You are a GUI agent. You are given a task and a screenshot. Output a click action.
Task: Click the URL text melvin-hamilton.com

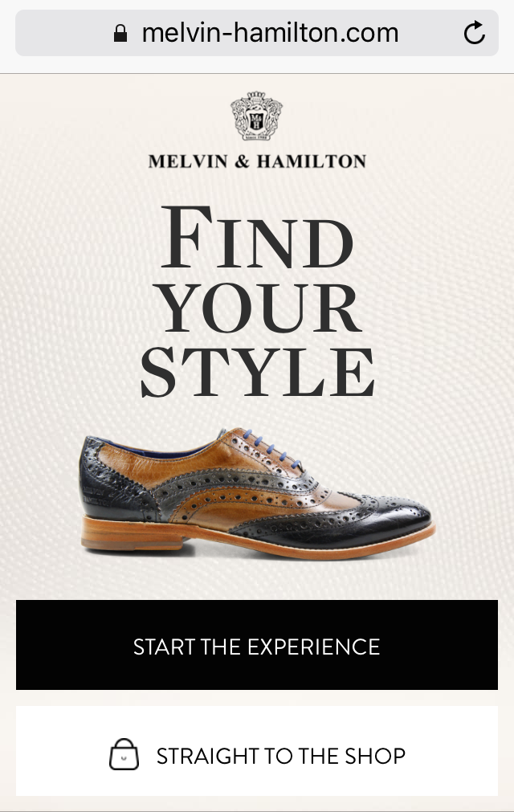(x=270, y=33)
